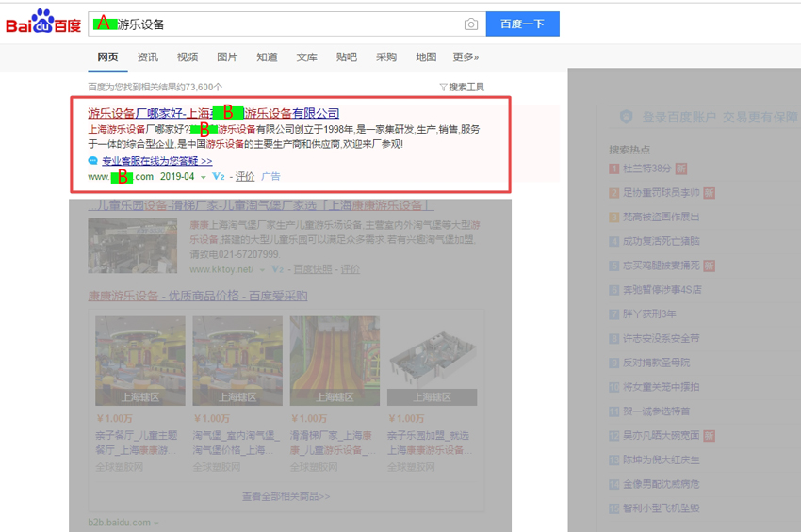
Task: Open hot search 陈坤为倪大红庆生
Action: (x=661, y=460)
